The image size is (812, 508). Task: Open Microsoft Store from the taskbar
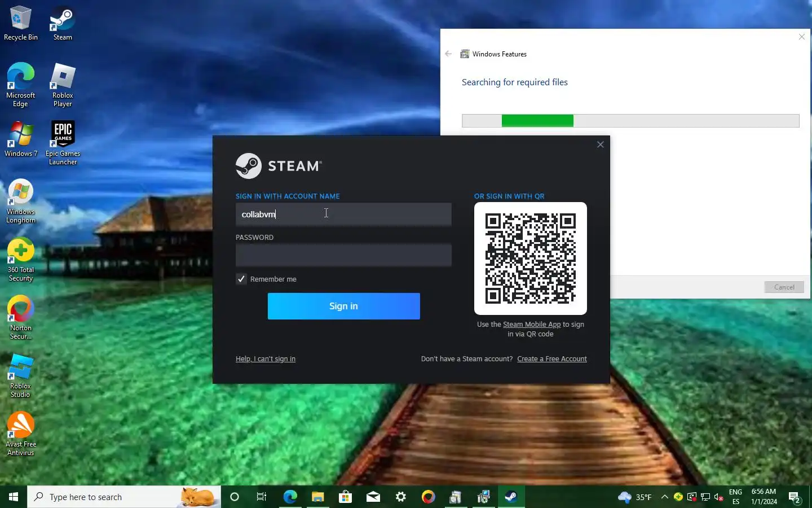[x=345, y=497]
